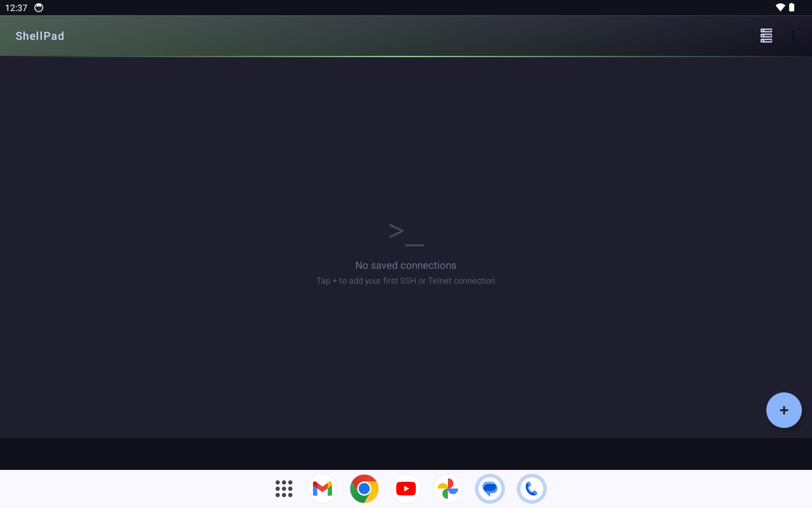Click the 'No saved connections' text
Image resolution: width=812 pixels, height=508 pixels.
point(406,265)
